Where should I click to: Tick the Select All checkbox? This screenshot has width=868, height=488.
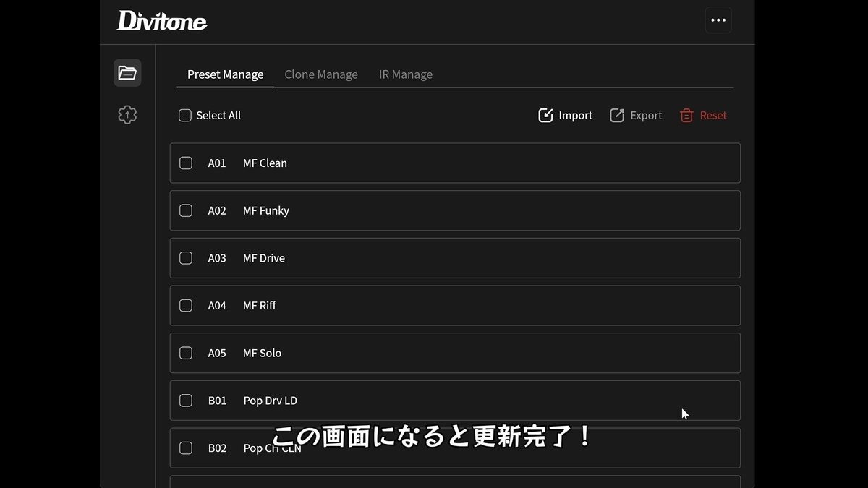point(185,115)
